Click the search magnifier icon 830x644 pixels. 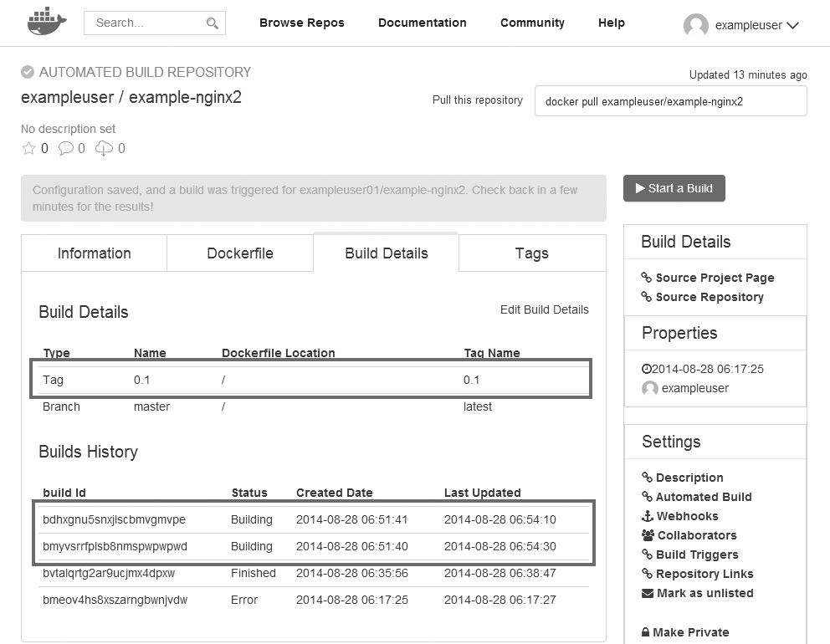click(x=213, y=23)
